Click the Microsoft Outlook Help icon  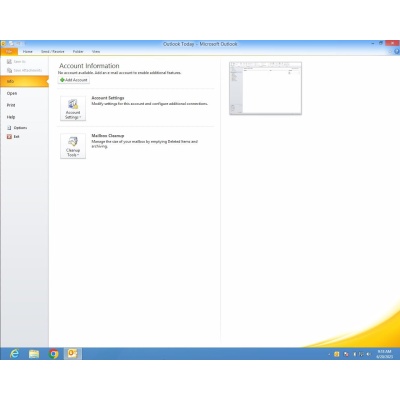(397, 52)
